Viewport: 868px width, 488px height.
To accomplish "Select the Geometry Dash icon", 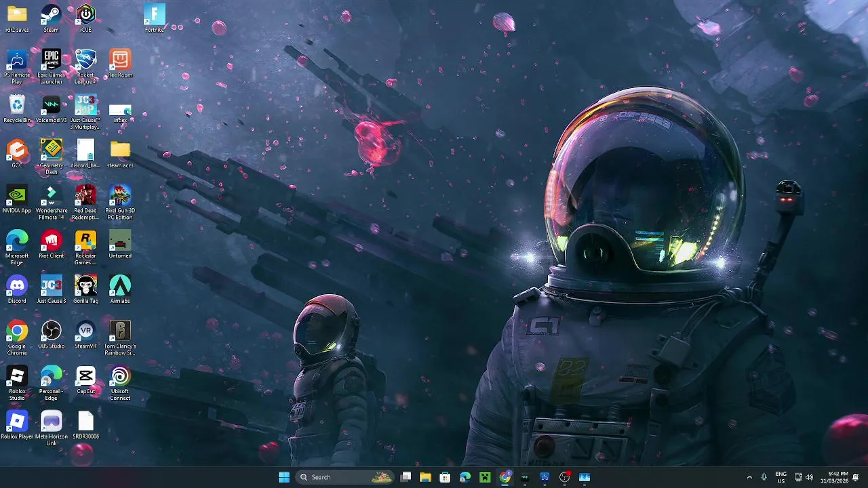I will point(51,157).
